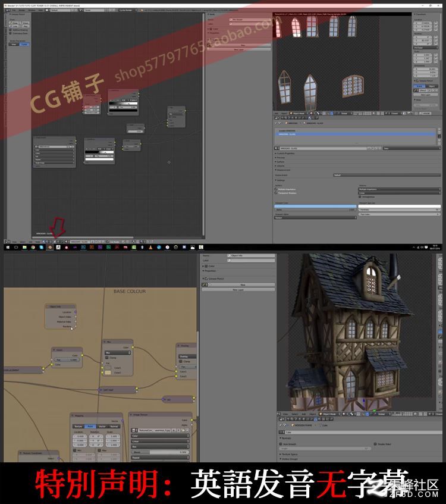Click the Windows Start button
This screenshot has width=446, height=504.
point(8,247)
